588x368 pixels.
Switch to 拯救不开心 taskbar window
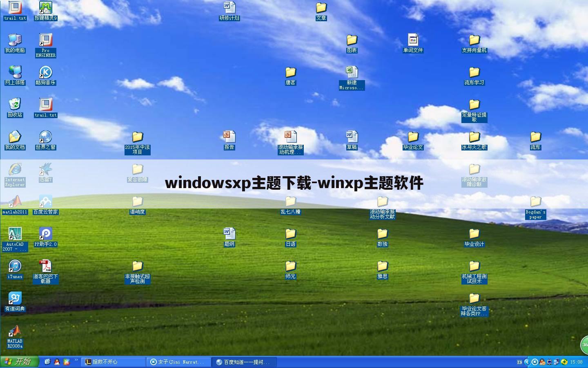pos(114,362)
